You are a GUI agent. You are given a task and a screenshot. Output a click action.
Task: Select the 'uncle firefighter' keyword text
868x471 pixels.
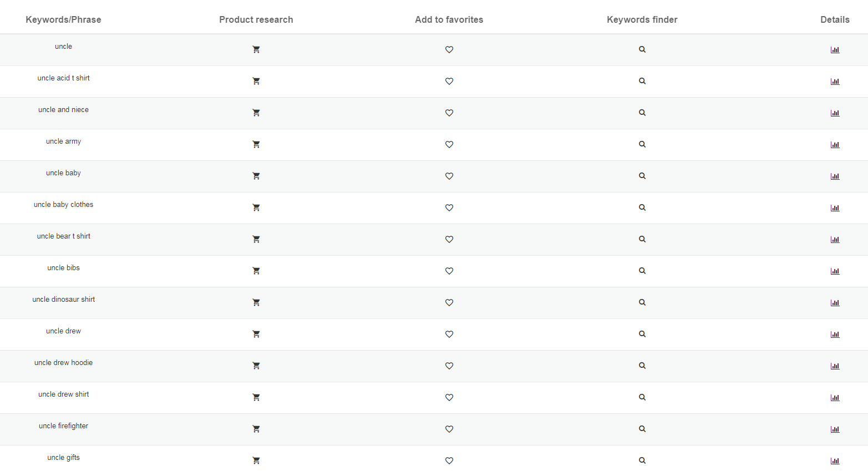tap(63, 426)
